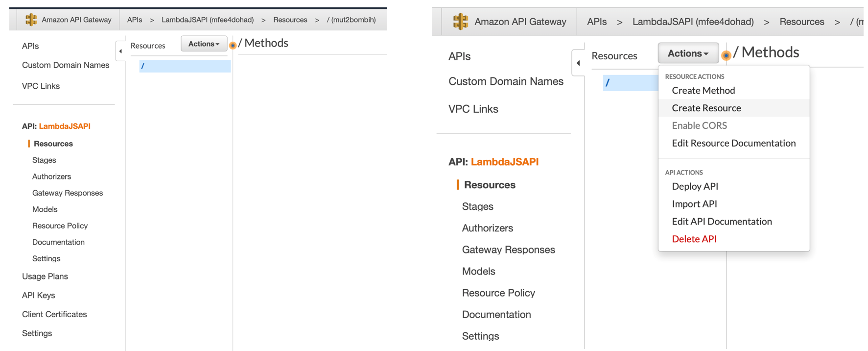The image size is (868, 351).
Task: Click APIs breadcrumb in left header
Action: (x=135, y=20)
